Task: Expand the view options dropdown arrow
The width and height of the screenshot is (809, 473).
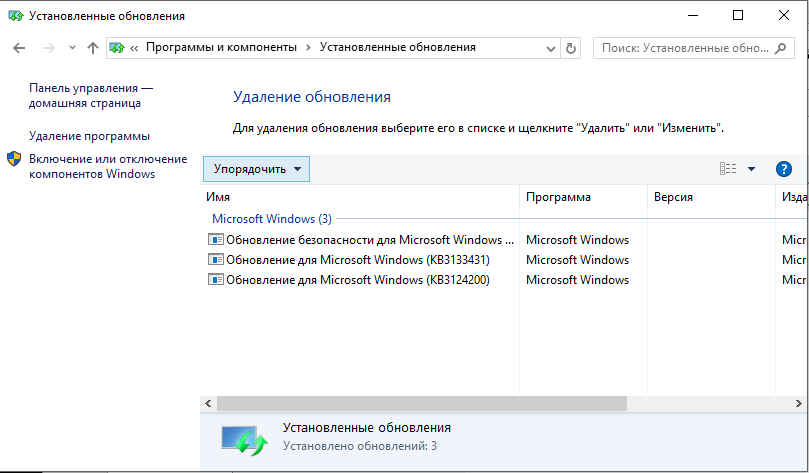Action: click(x=751, y=169)
